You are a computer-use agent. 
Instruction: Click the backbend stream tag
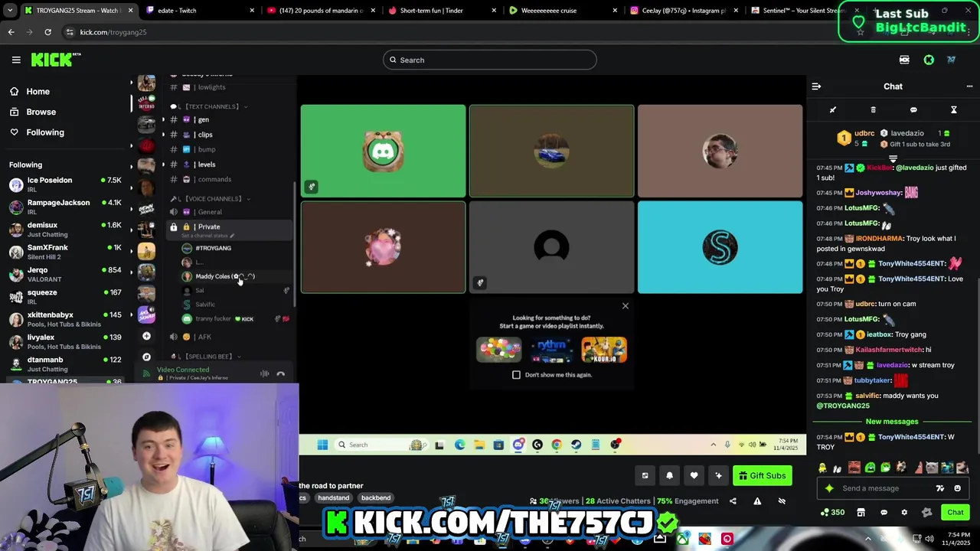(x=376, y=498)
